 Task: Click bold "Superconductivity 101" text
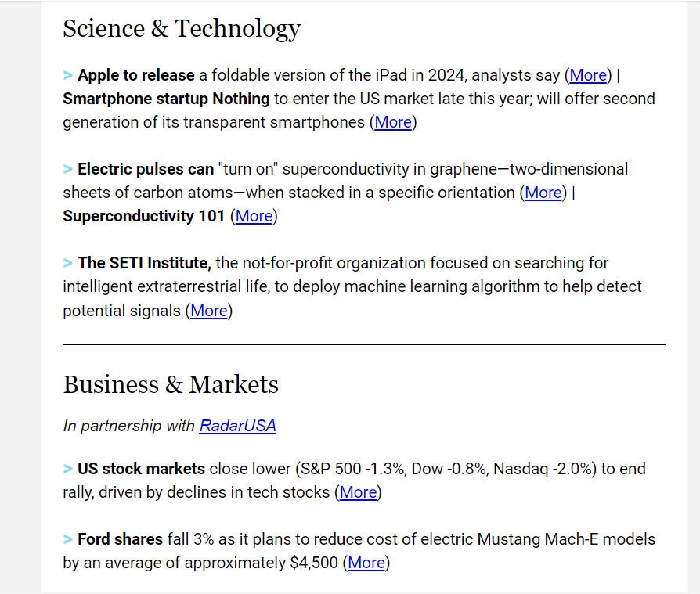tap(143, 216)
